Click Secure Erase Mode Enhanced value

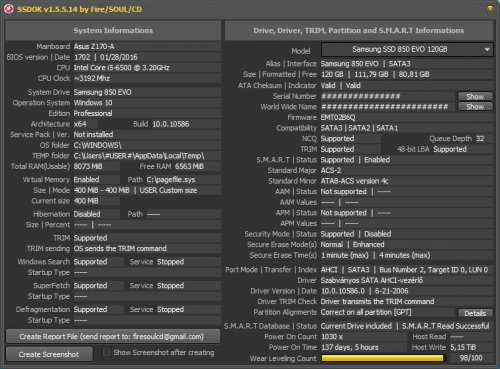click(369, 245)
